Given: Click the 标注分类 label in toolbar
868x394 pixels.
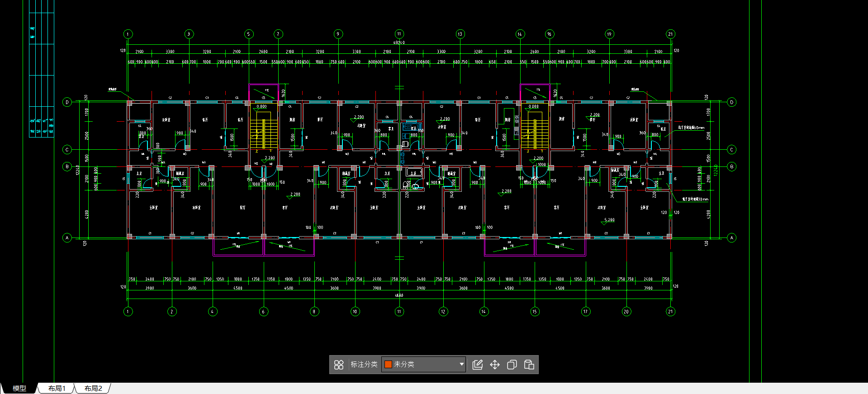Looking at the screenshot, I should click(x=364, y=364).
